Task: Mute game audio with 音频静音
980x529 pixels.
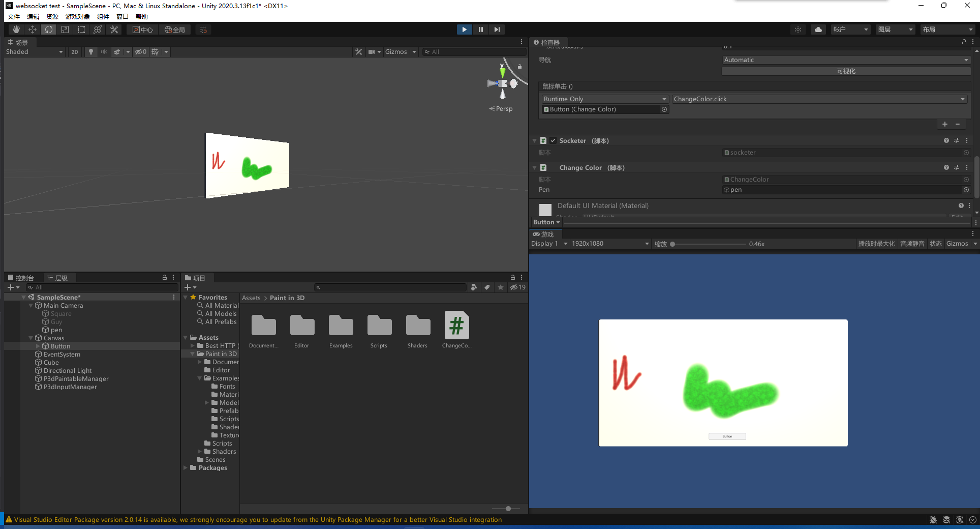Action: [x=912, y=244]
